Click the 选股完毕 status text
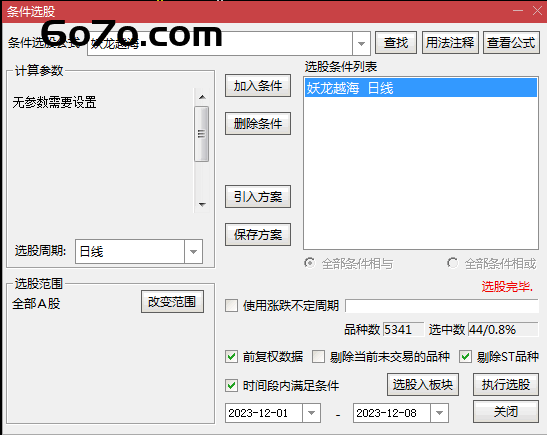The height and width of the screenshot is (435, 547). tap(507, 286)
